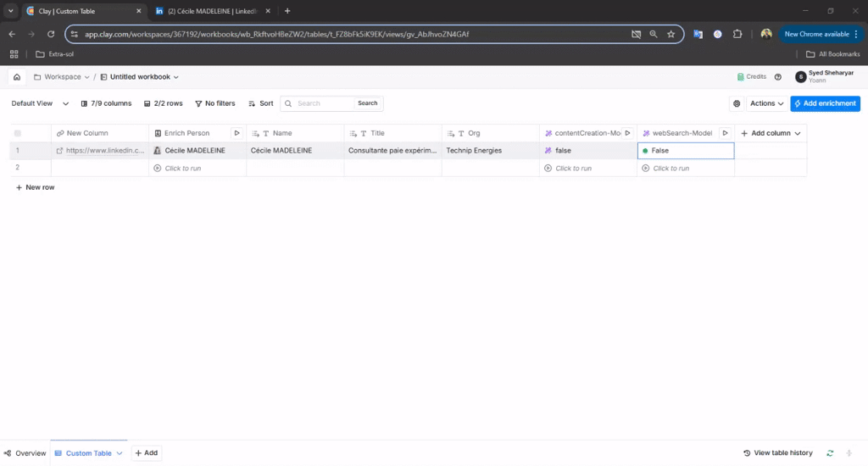868x466 pixels.
Task: Open the No filters option
Action: click(x=214, y=103)
